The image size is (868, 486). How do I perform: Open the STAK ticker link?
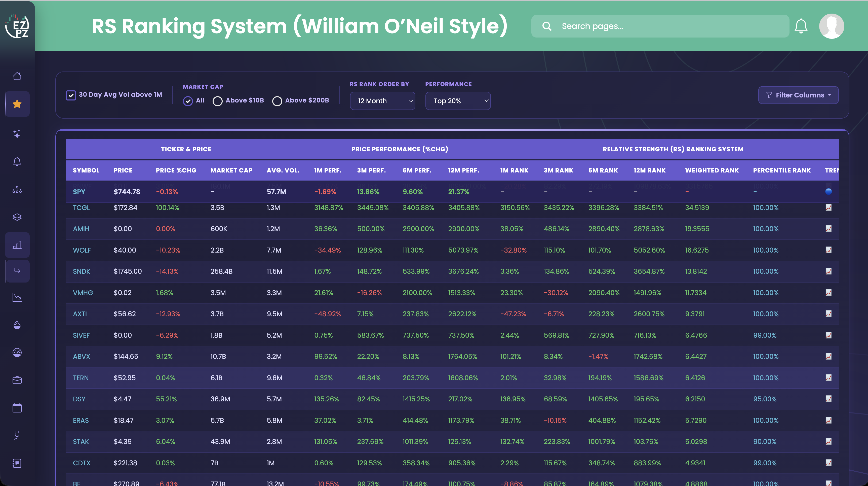[81, 441]
